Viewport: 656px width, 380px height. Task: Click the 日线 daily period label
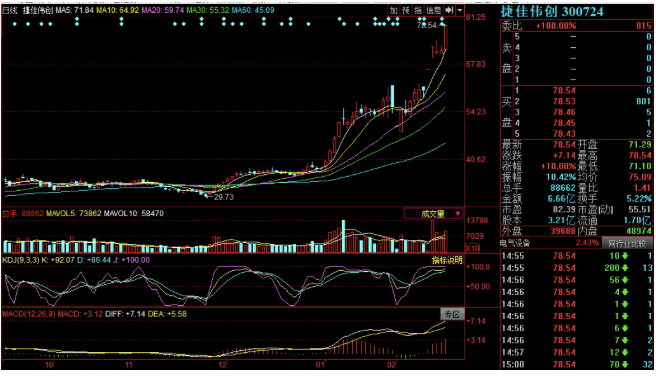(x=10, y=10)
